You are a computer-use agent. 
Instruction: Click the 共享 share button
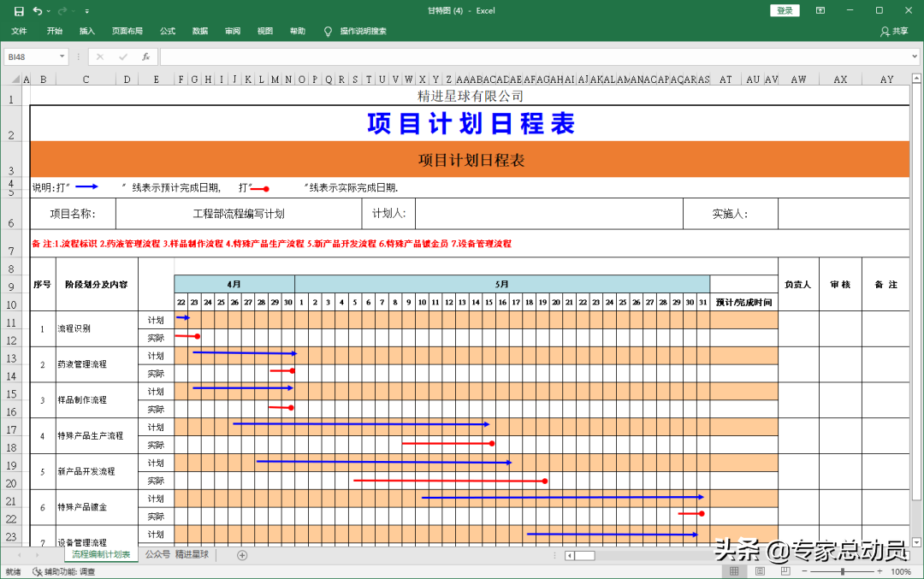(895, 32)
